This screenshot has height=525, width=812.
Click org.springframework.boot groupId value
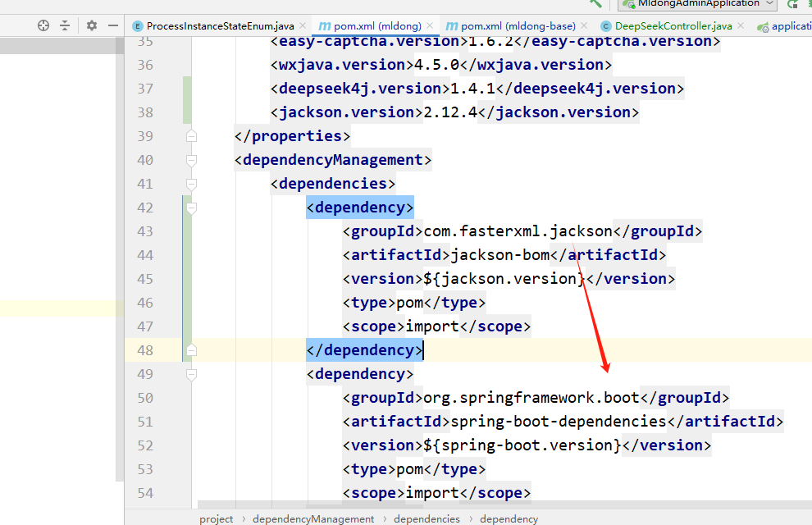531,398
